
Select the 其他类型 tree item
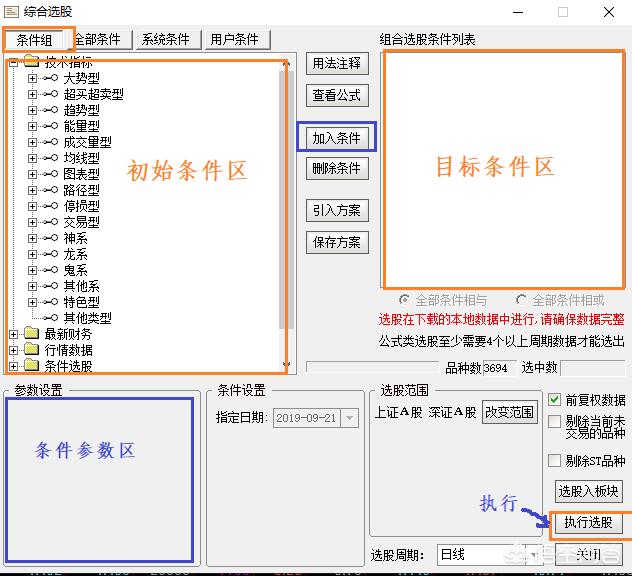point(87,318)
